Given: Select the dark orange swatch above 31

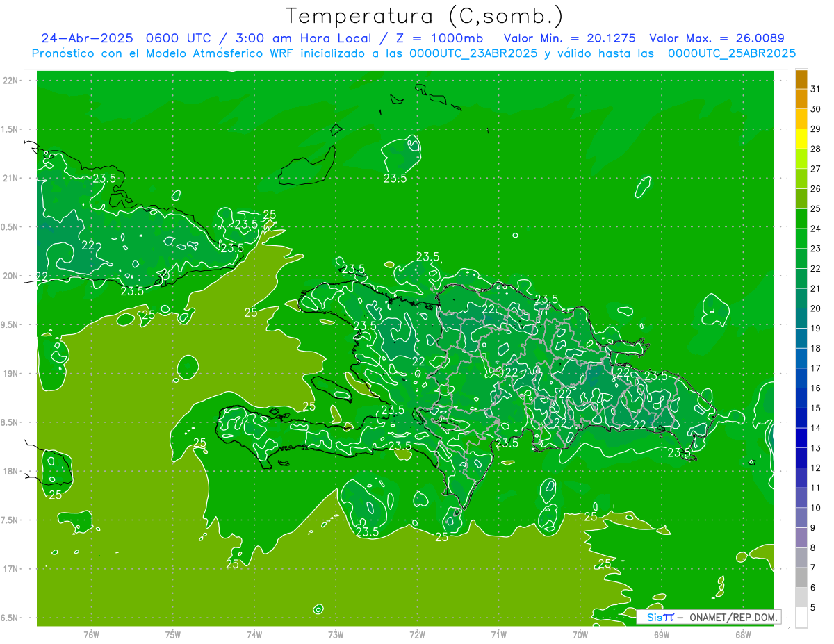Looking at the screenshot, I should tap(801, 80).
